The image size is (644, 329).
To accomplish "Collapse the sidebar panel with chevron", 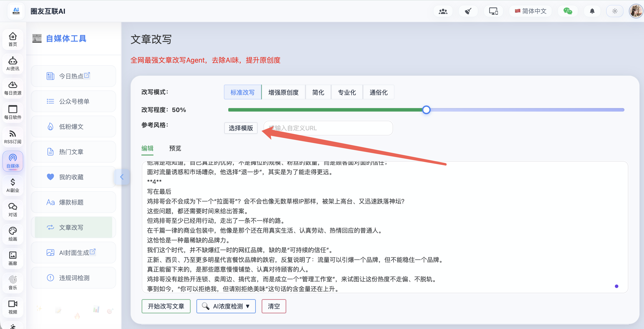I will click(x=122, y=177).
